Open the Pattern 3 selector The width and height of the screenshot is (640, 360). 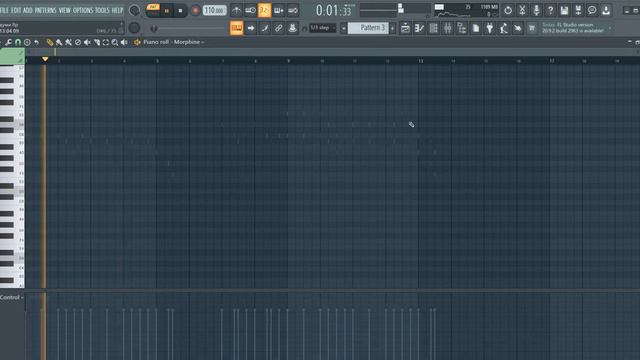[x=369, y=28]
